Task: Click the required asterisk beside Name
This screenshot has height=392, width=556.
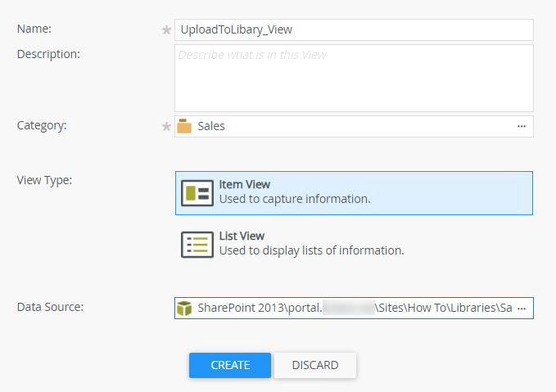Action: tap(167, 30)
